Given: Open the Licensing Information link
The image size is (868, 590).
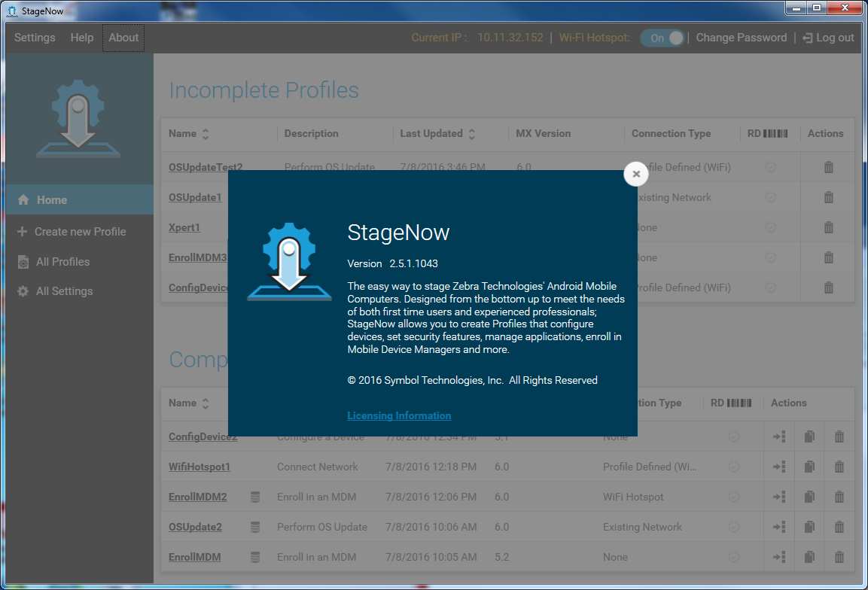Looking at the screenshot, I should (x=399, y=415).
